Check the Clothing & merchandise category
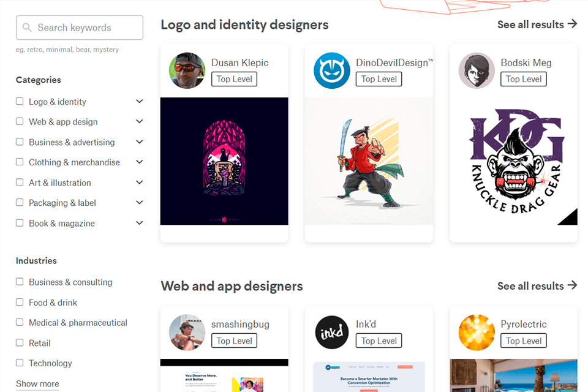The width and height of the screenshot is (588, 392). [x=20, y=162]
